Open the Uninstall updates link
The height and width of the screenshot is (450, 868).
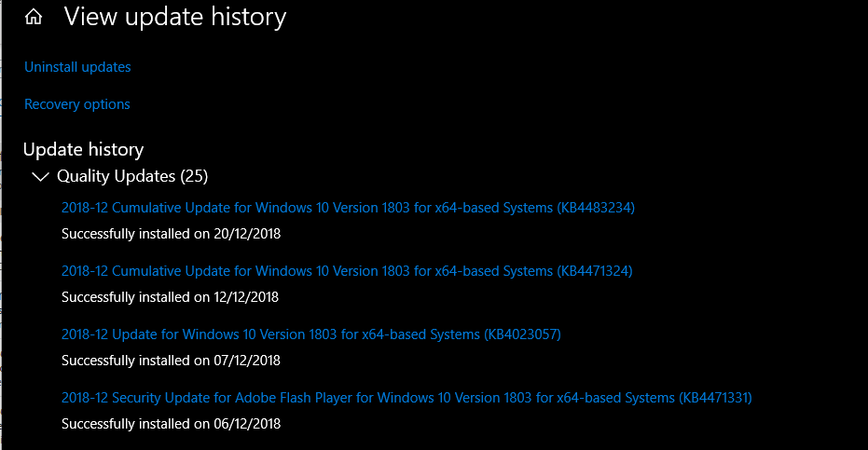77,67
